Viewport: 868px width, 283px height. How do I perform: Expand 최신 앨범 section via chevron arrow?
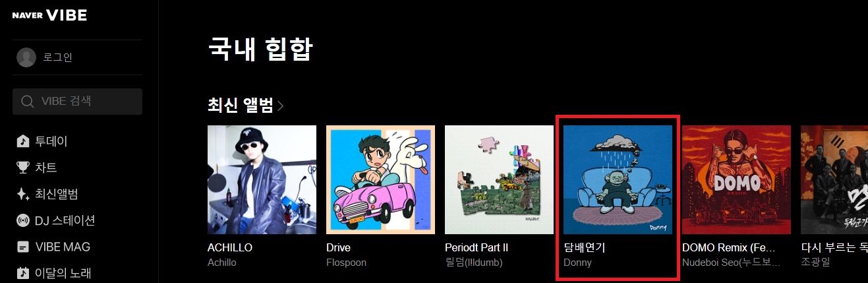click(x=281, y=106)
